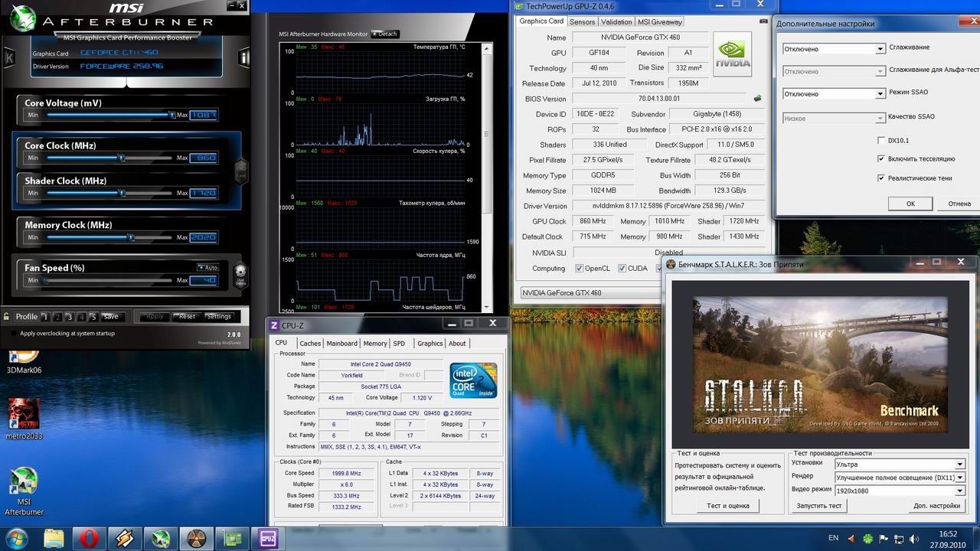Viewport: 980px width, 551px height.
Task: Click the BIOS save chip icon in GPU-Z
Action: tap(757, 99)
